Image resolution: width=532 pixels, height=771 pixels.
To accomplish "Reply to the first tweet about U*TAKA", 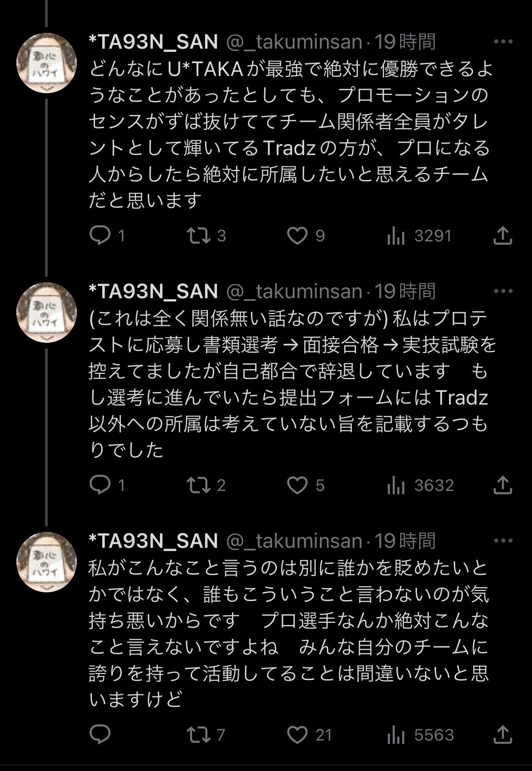I will tap(100, 235).
